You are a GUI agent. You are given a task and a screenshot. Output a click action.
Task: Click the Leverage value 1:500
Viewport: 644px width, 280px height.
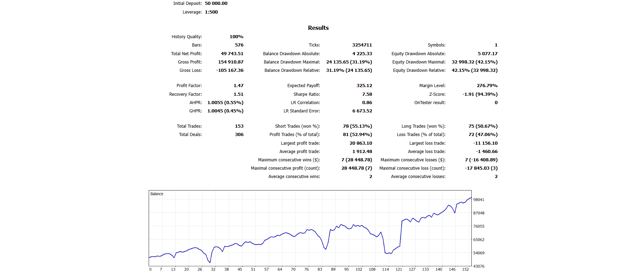click(x=211, y=12)
